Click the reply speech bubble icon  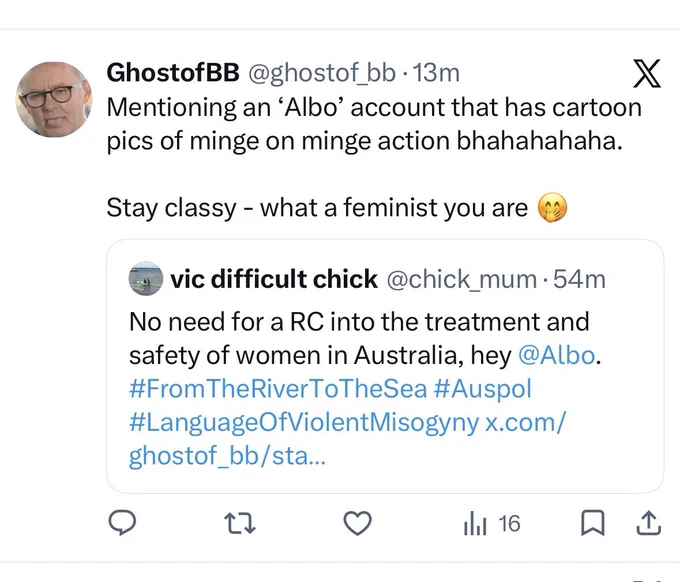coord(122,523)
